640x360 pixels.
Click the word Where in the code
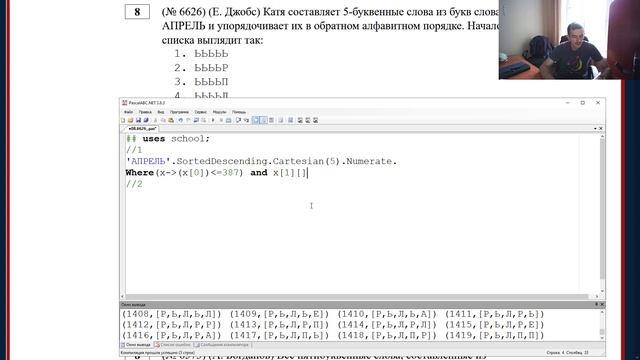pos(140,173)
